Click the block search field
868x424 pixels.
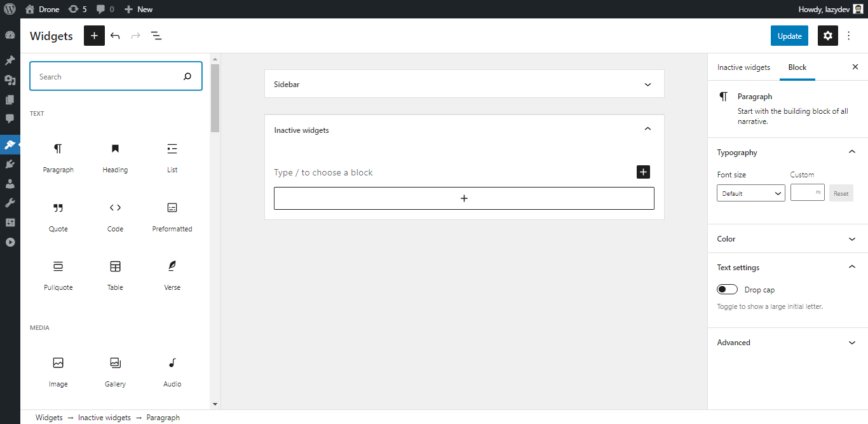pos(116,76)
